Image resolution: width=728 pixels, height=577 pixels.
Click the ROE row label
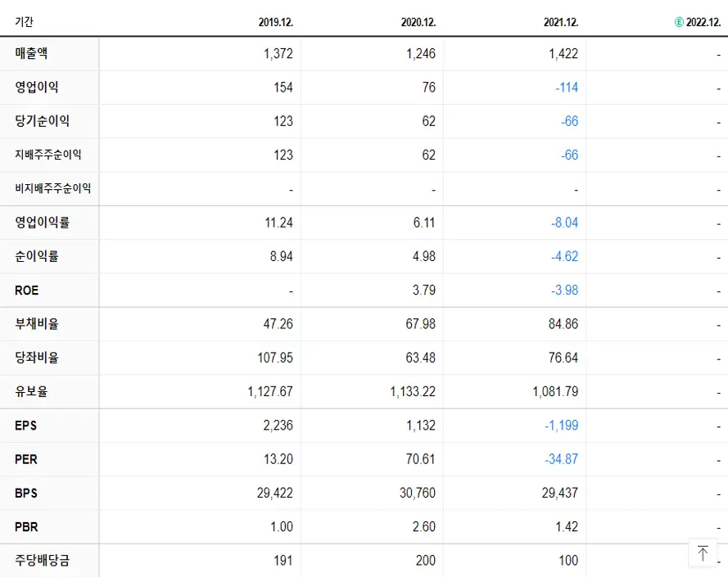pyautogui.click(x=26, y=290)
